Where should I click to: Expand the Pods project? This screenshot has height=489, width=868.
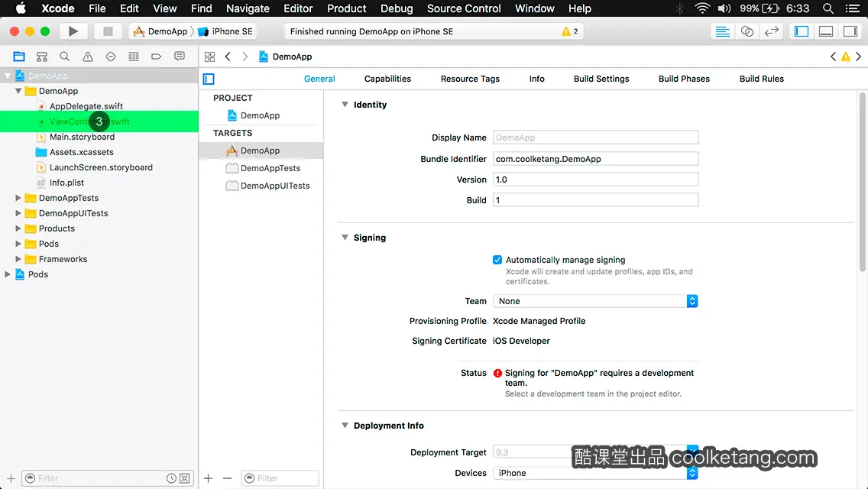click(x=8, y=274)
